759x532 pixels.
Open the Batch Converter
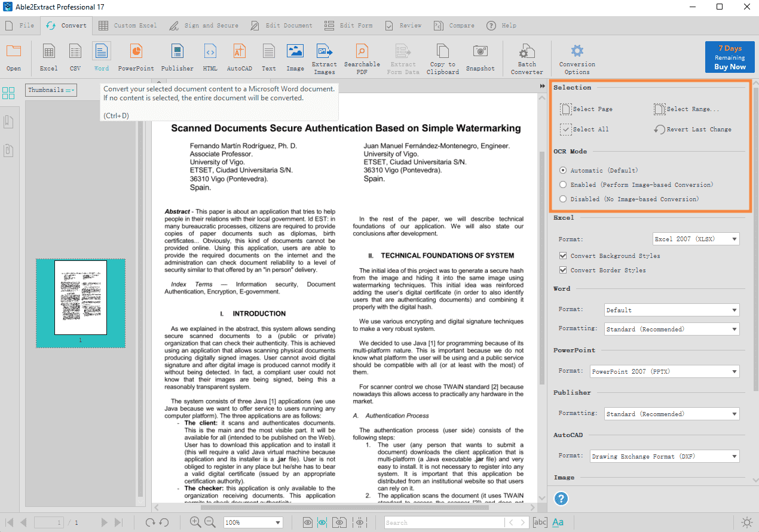point(527,57)
